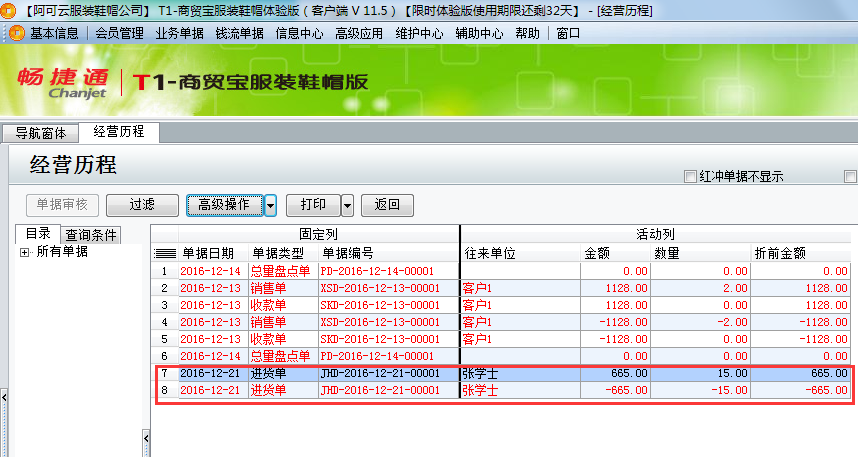Open the 业务单据 menu
The width and height of the screenshot is (858, 457).
pyautogui.click(x=179, y=33)
